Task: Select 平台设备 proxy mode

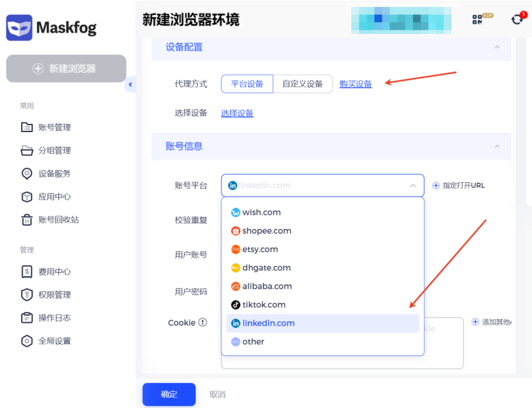Action: click(x=247, y=84)
